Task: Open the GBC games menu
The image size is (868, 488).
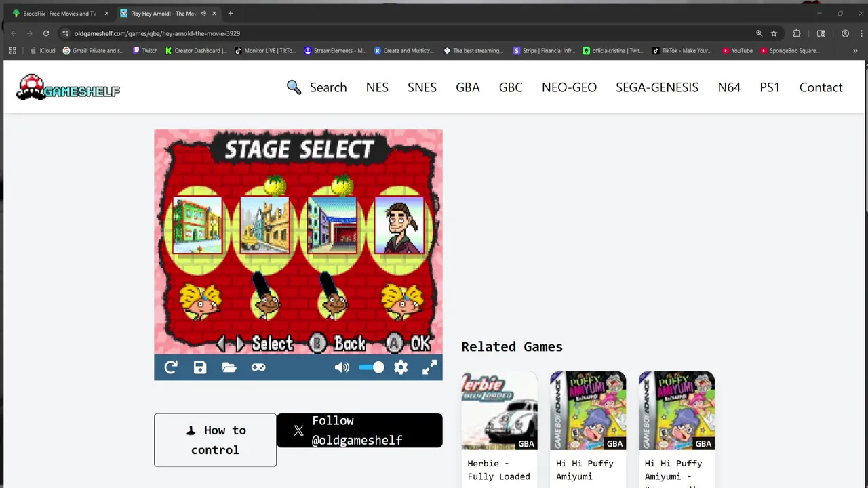Action: (x=511, y=87)
